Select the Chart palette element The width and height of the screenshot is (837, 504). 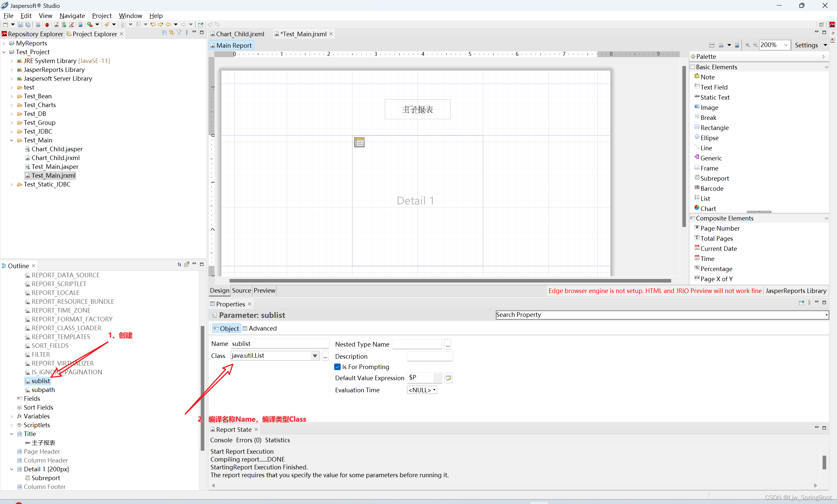708,208
